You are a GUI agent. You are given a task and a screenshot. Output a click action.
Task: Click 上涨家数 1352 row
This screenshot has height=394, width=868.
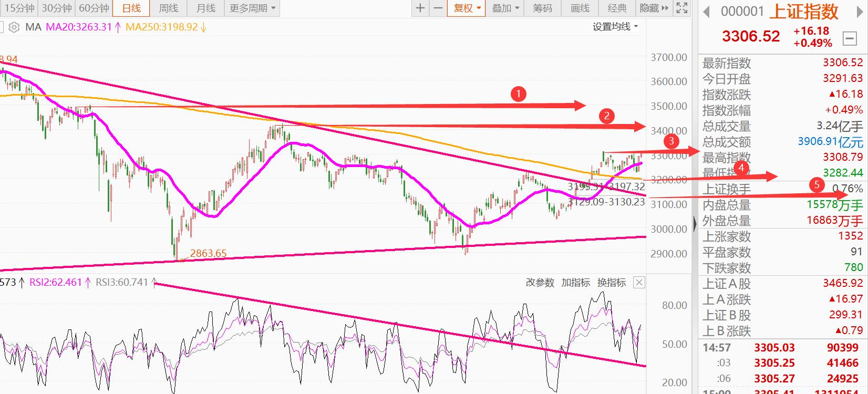pos(782,236)
